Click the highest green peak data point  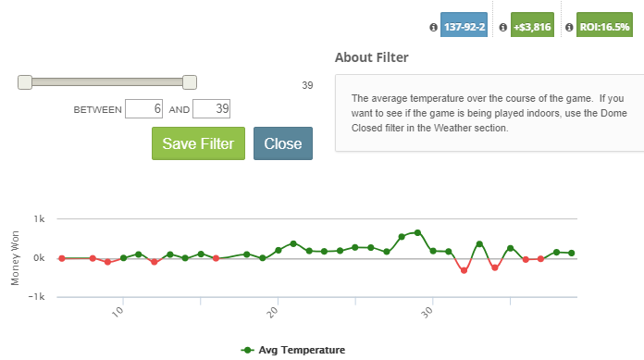click(417, 232)
